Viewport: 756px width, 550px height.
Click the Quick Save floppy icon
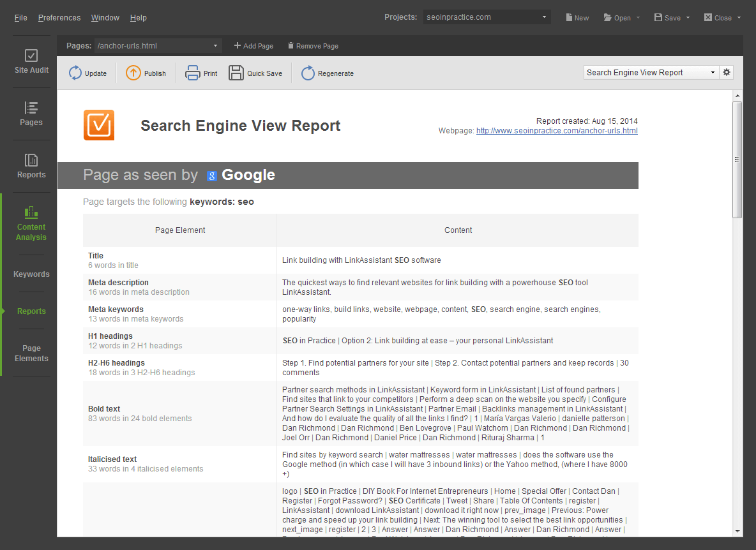(x=236, y=73)
